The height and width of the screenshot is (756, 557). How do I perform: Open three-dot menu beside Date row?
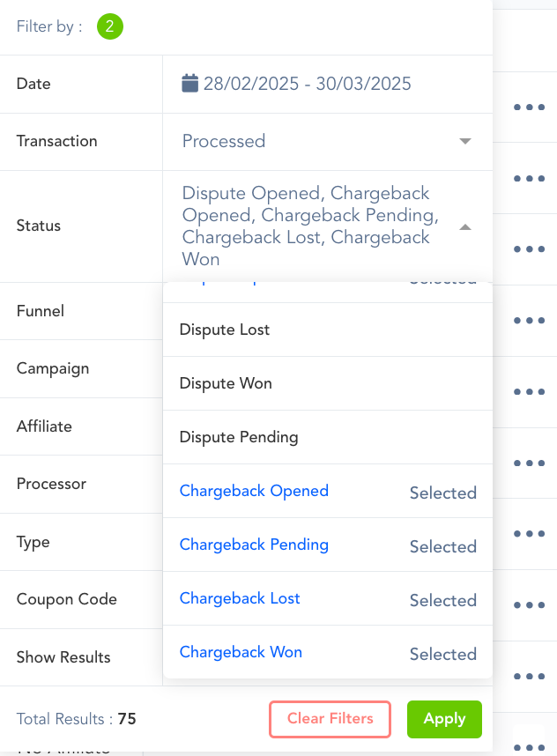click(x=529, y=107)
